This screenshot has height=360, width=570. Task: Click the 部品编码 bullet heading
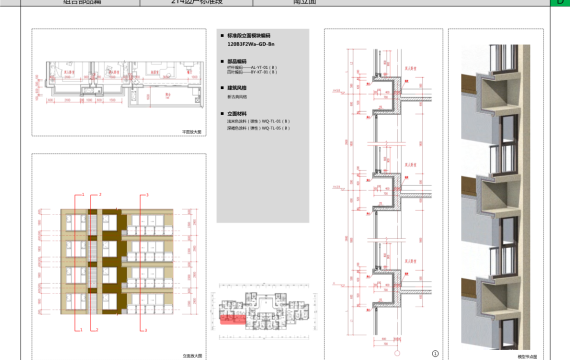(x=237, y=61)
